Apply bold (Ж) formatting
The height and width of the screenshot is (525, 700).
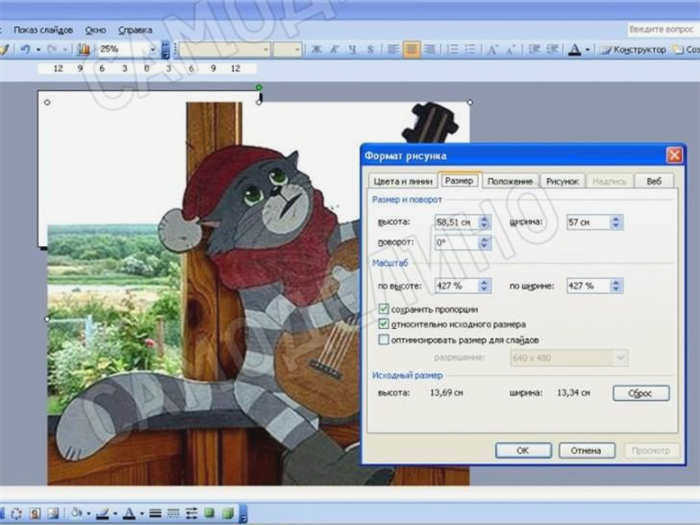pyautogui.click(x=316, y=49)
